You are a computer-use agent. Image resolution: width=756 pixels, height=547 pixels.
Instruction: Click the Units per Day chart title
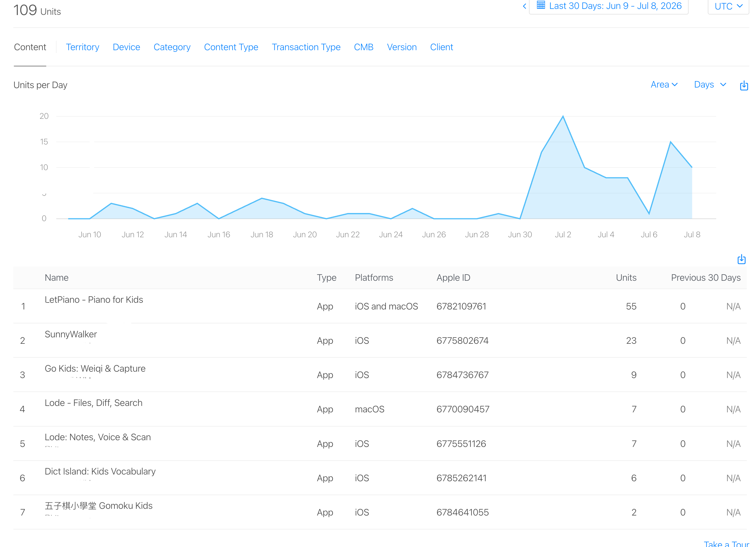click(x=40, y=85)
